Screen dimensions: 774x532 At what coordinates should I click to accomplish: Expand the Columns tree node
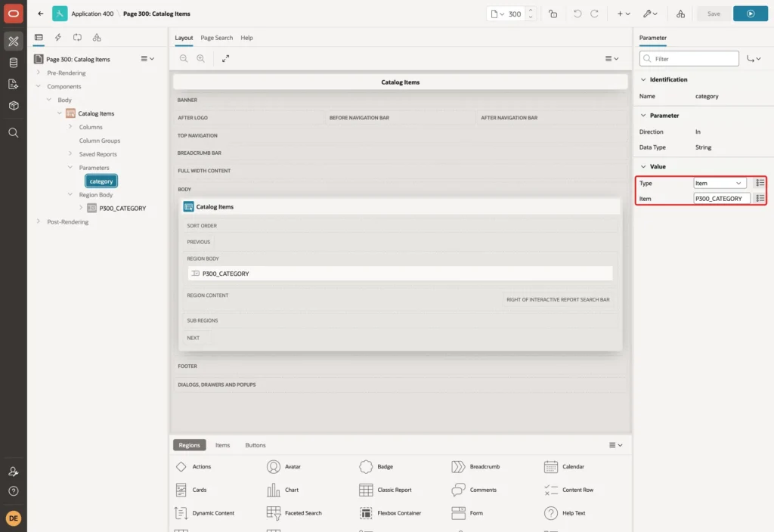pos(70,127)
